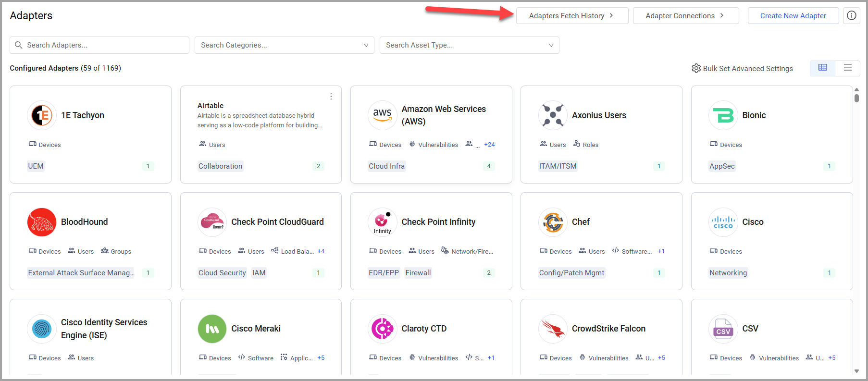
Task: Click the Amazon Web Services logo
Action: point(383,115)
